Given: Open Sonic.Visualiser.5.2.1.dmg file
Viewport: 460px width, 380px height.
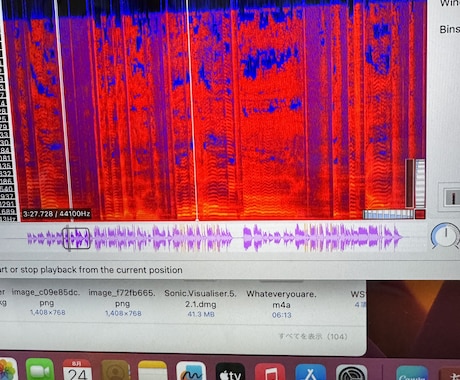Looking at the screenshot, I should [x=200, y=299].
